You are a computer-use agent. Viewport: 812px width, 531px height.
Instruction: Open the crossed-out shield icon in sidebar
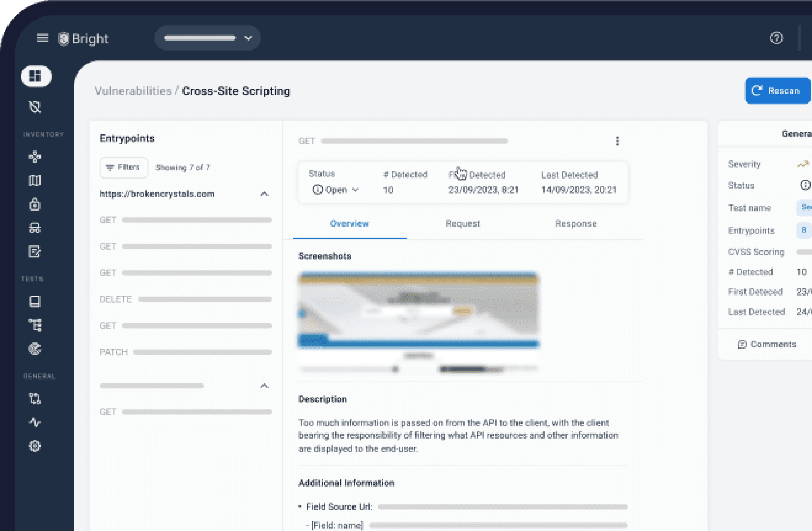click(x=35, y=107)
